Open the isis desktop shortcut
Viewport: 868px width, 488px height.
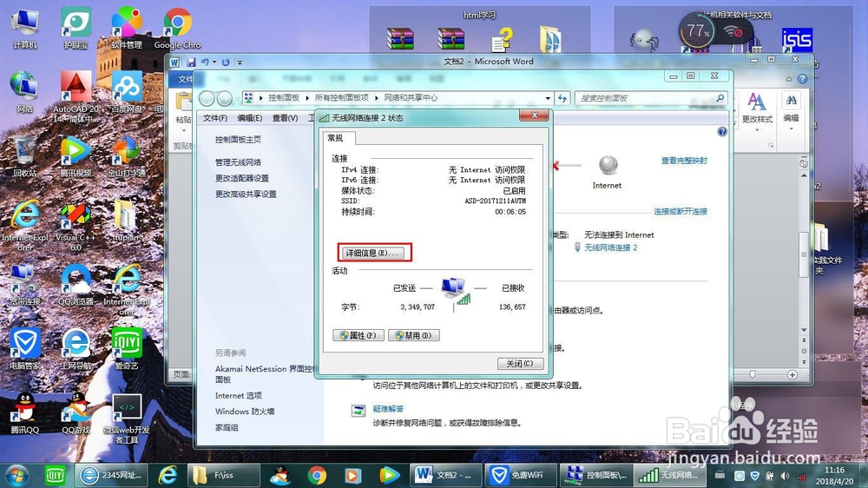coord(797,40)
